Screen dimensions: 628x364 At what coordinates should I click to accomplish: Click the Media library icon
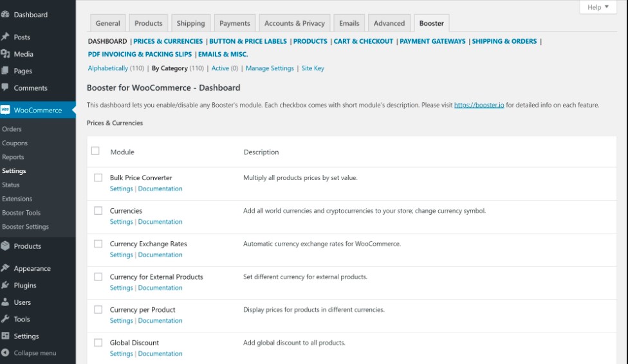[5, 53]
